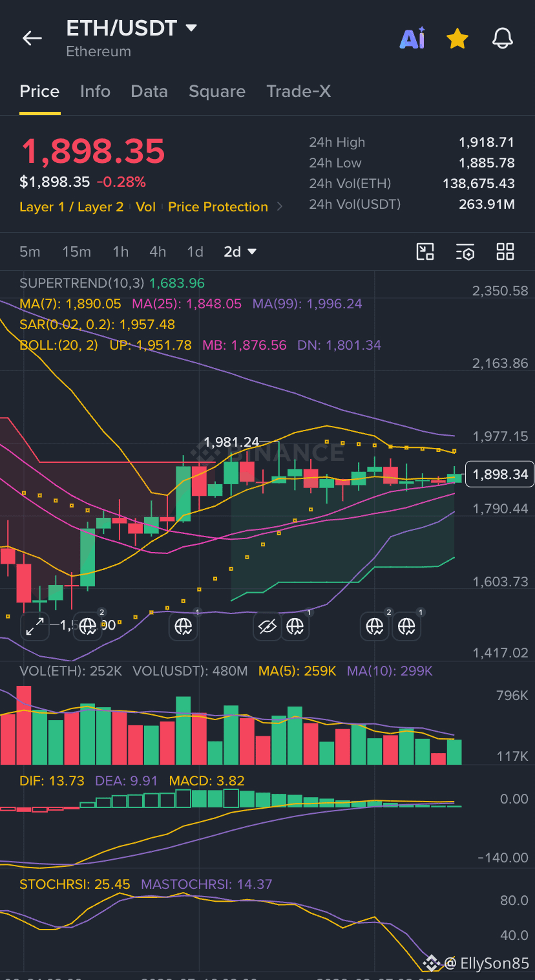Open the Price Protection tag

tap(218, 207)
